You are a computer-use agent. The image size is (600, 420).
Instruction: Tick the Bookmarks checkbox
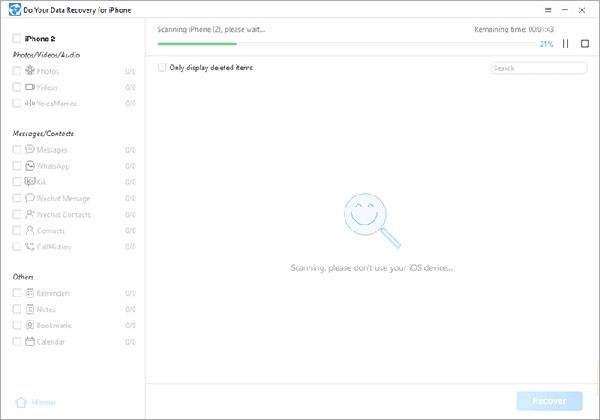pyautogui.click(x=16, y=325)
